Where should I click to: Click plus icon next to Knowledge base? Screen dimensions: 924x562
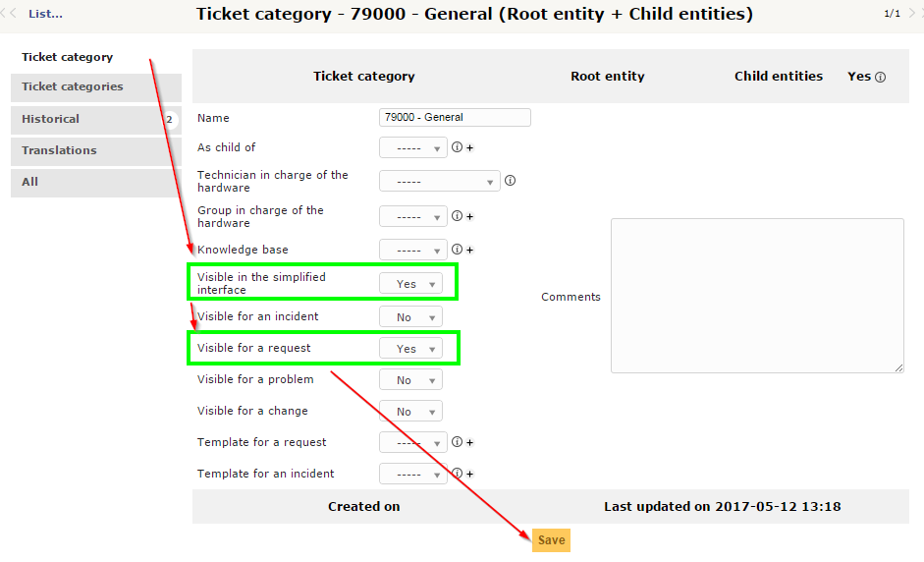point(469,251)
